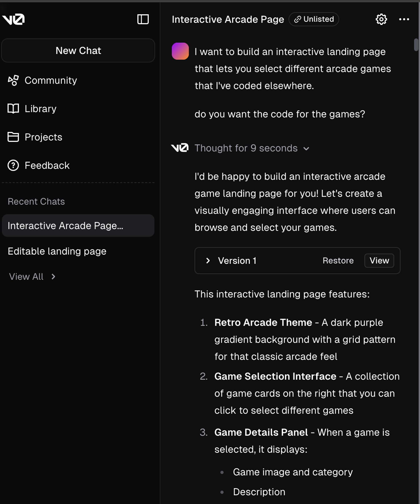
Task: Click the Feedback question mark icon
Action: coord(13,165)
